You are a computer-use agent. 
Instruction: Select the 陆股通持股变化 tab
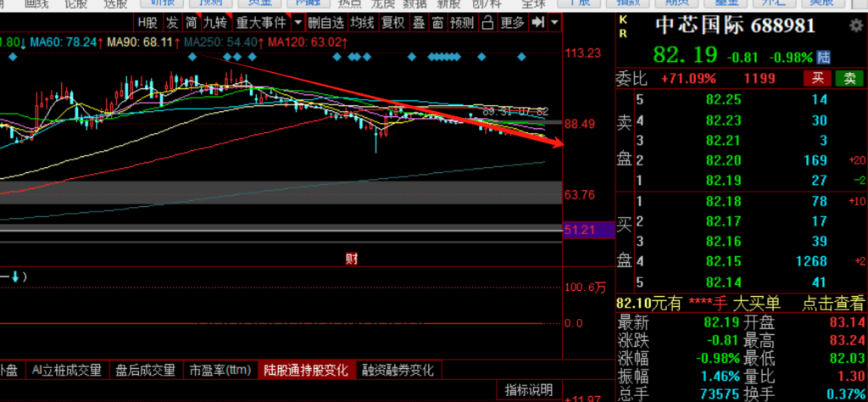point(305,370)
